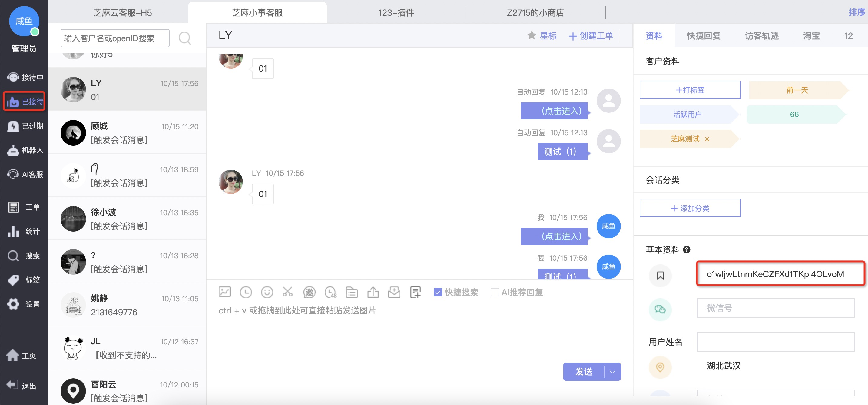
Task: Uncheck the 快捷搜索 checkbox
Action: (438, 292)
